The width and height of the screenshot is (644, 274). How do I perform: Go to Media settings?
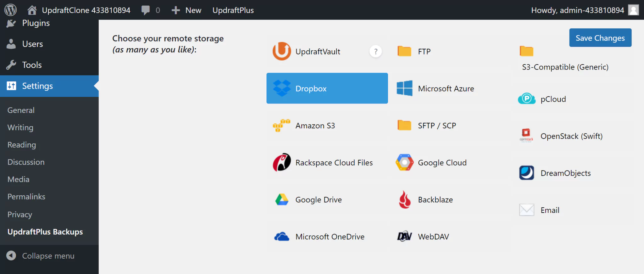click(x=19, y=179)
